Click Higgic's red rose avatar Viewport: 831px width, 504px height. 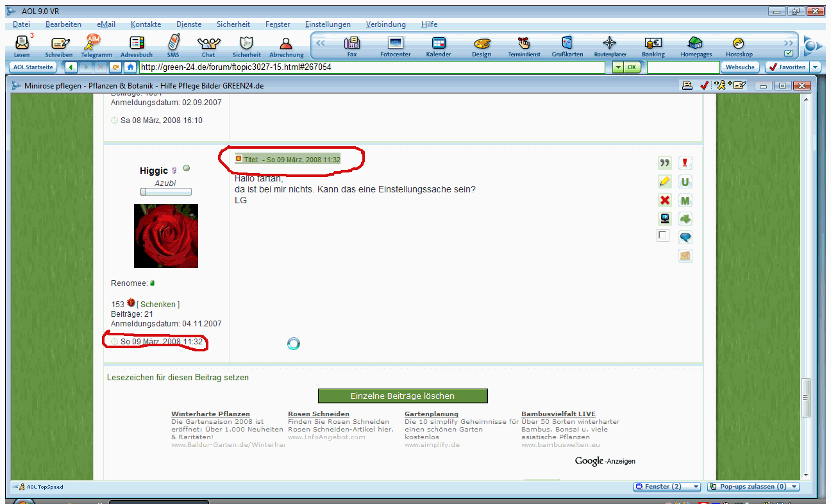(165, 236)
